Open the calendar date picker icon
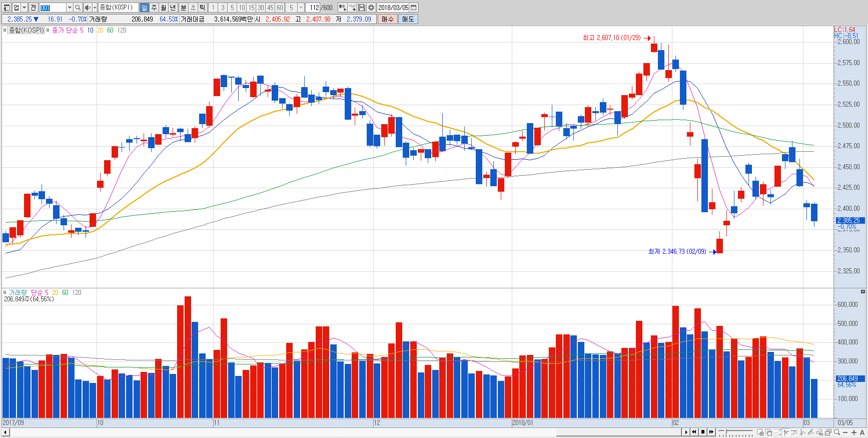The width and height of the screenshot is (868, 438). tap(414, 8)
